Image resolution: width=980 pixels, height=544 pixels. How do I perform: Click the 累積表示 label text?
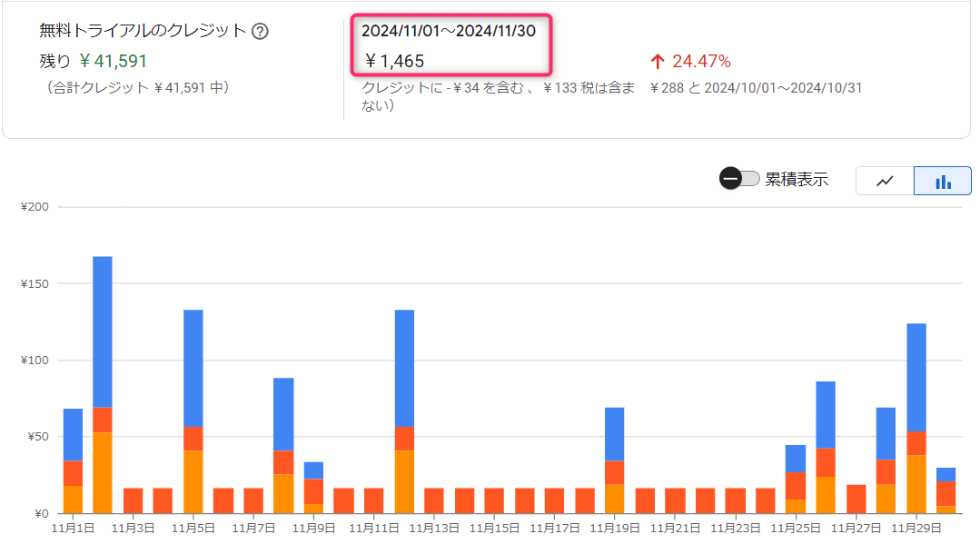(797, 179)
